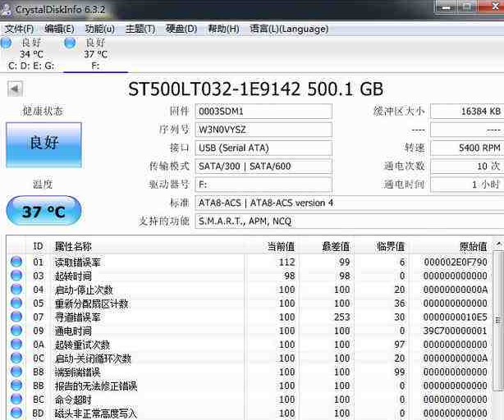
Task: Open the 主题(T) menu
Action: click(x=140, y=29)
